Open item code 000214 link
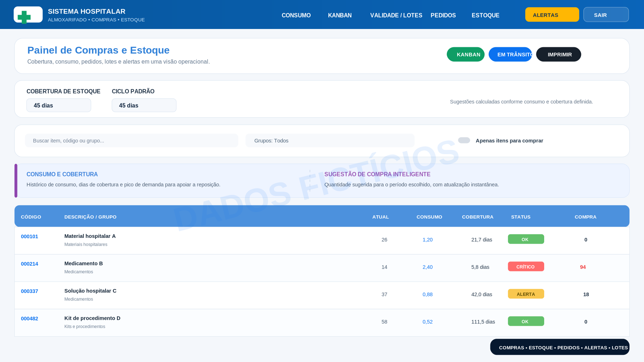This screenshot has width=644, height=362. coord(29,264)
